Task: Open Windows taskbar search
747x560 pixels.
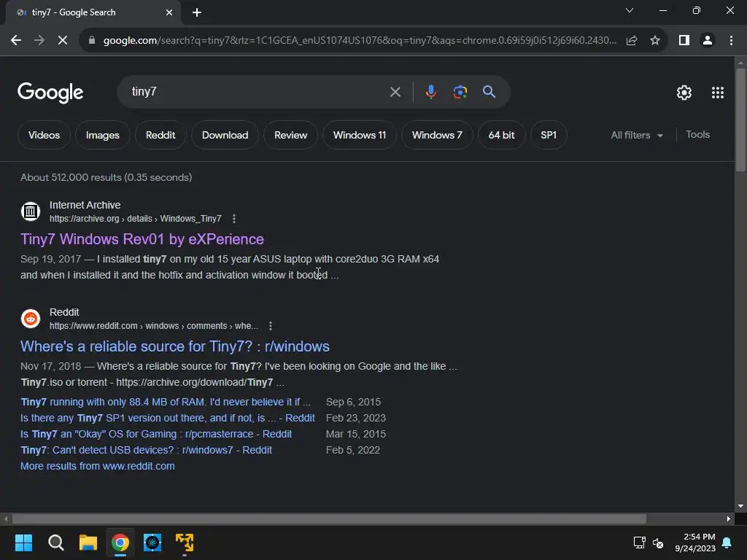Action: (x=55, y=542)
